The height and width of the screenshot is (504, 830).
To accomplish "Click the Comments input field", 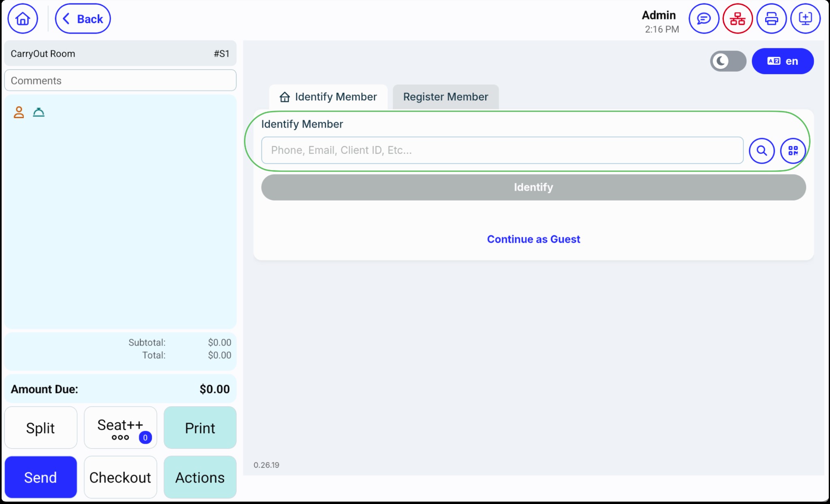I will coord(120,80).
